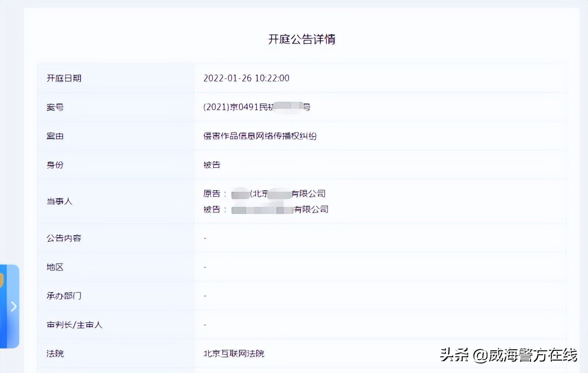Click the 地区 row label

click(x=54, y=267)
